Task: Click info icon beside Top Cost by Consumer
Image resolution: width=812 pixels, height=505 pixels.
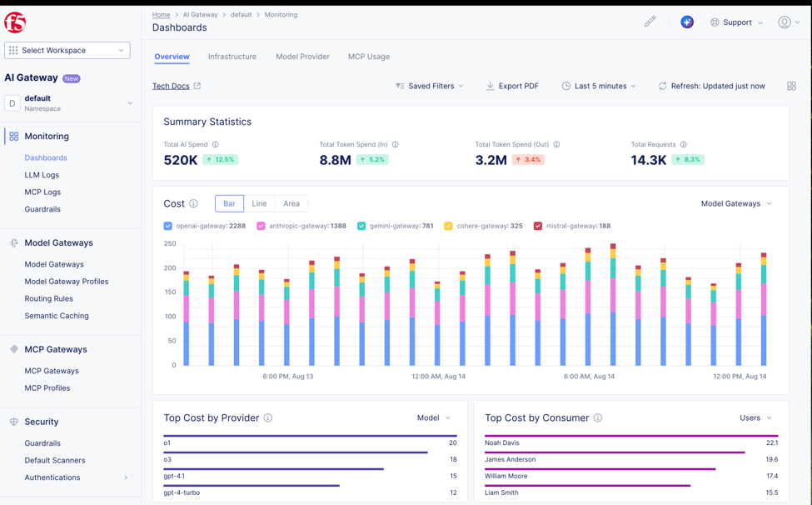Action: (x=598, y=417)
